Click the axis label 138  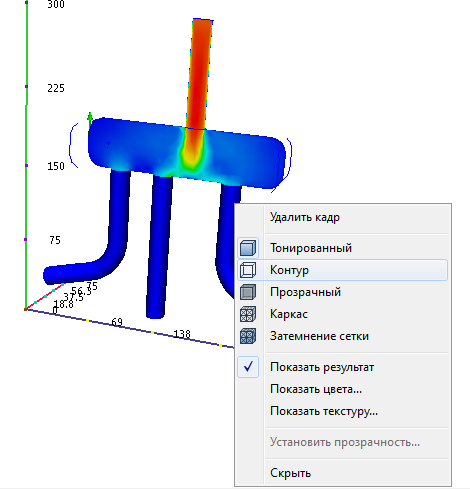182,334
